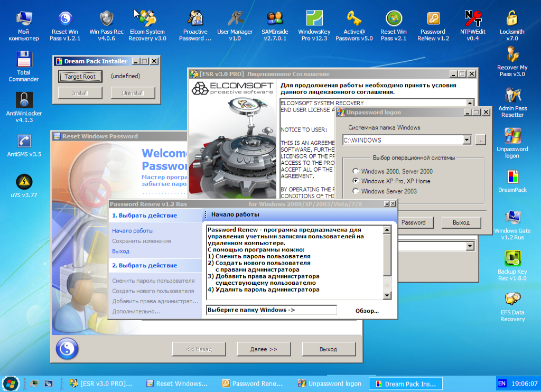Viewport: 541px width, 392px height.
Task: Open AntiWinLocker v4.1.3 icon
Action: 24,107
